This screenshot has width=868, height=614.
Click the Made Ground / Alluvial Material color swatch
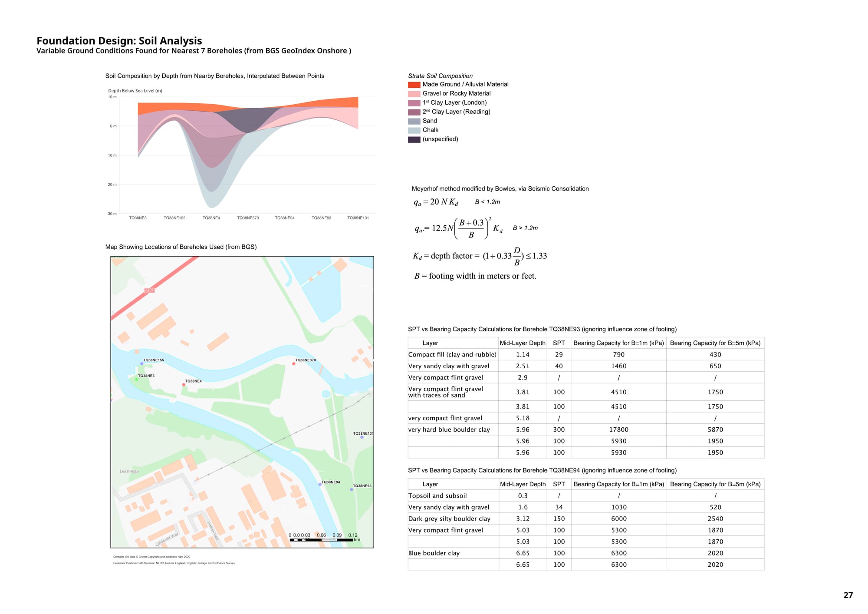pyautogui.click(x=414, y=85)
